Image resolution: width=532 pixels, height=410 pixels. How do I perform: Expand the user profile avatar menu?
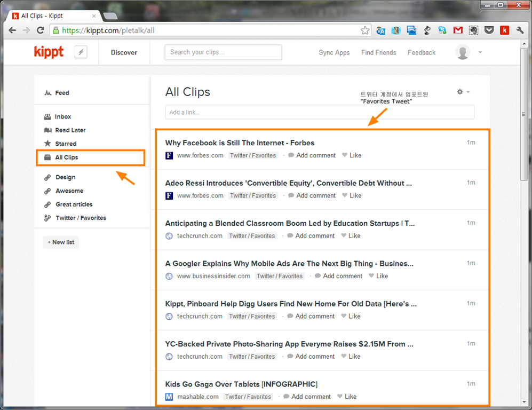pyautogui.click(x=469, y=52)
